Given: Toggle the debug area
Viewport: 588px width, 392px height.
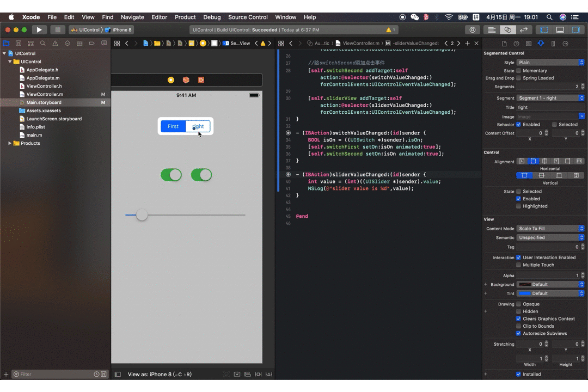Looking at the screenshot, I should click(x=560, y=29).
